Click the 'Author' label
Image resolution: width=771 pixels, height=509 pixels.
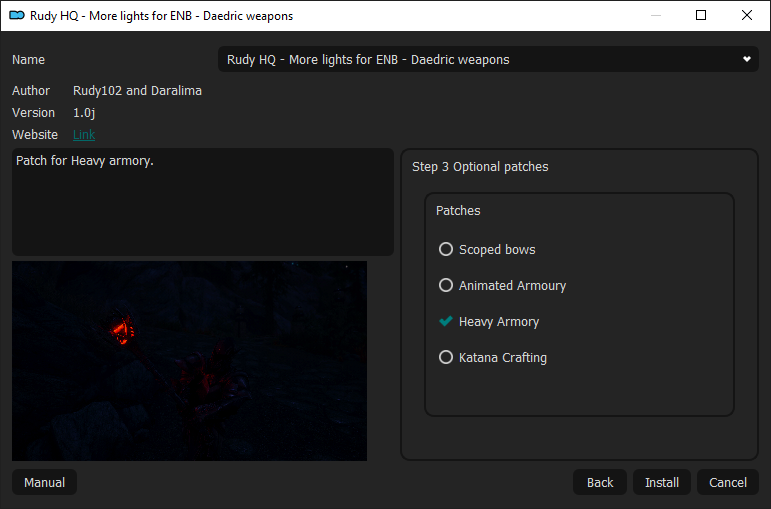coord(31,90)
